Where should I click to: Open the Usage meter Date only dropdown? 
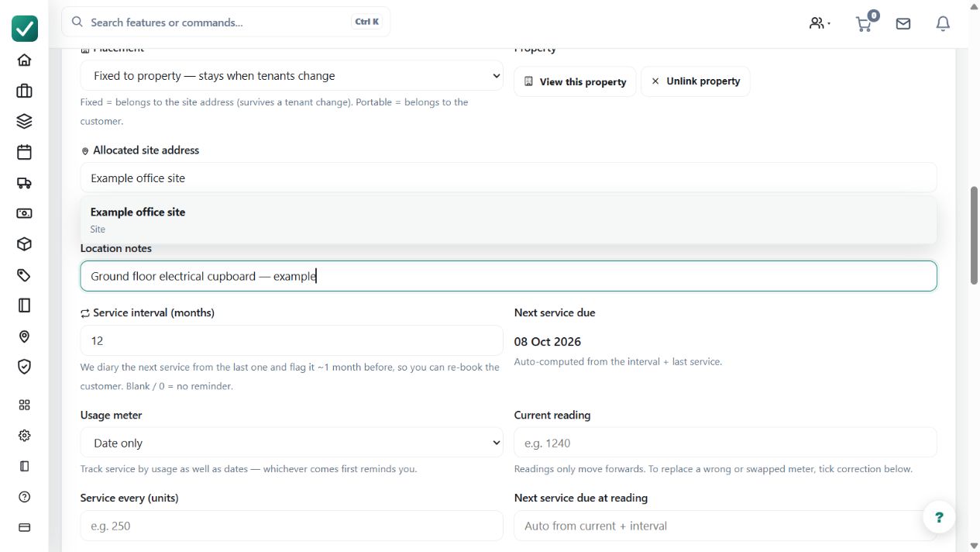[292, 443]
